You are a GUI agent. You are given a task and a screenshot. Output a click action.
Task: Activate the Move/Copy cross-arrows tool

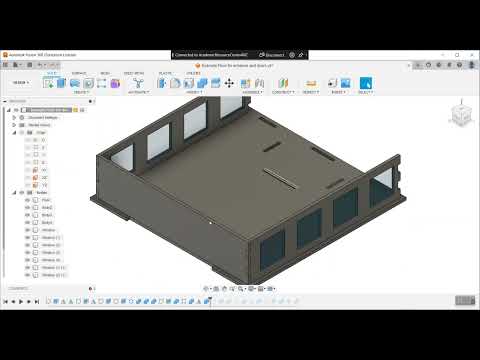[229, 83]
